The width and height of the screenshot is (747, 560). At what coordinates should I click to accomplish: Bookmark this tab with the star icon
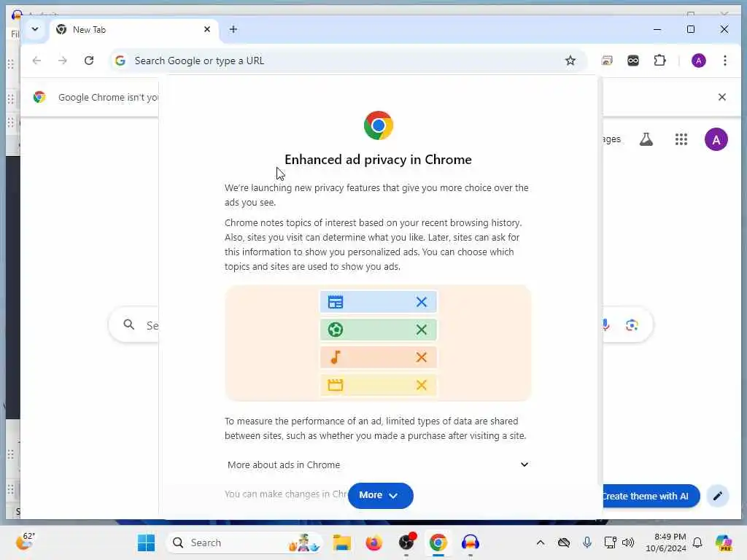click(x=570, y=61)
